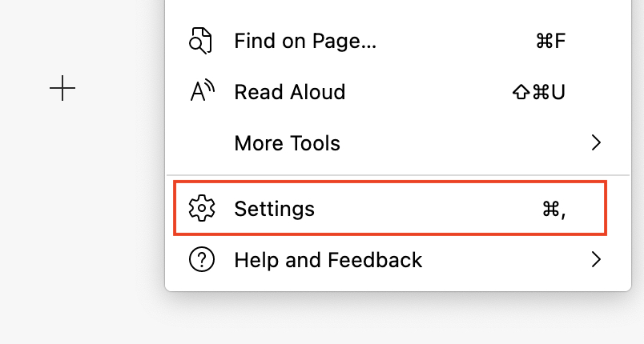Open Settings from the browser menu

[x=390, y=208]
